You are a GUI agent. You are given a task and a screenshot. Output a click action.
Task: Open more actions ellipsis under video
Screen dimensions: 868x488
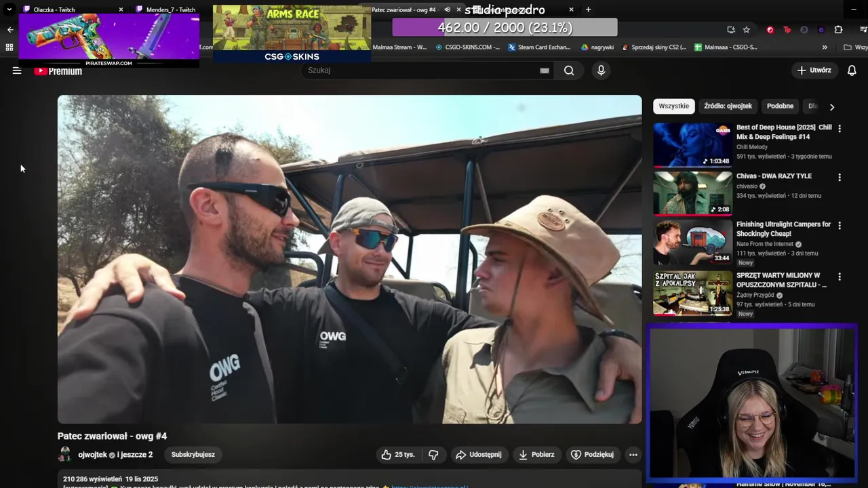pyautogui.click(x=633, y=455)
